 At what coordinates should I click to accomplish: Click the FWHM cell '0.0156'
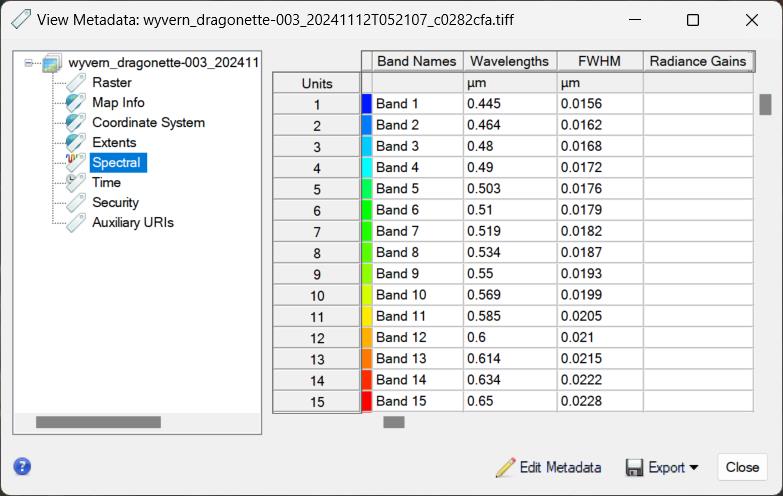(x=600, y=104)
